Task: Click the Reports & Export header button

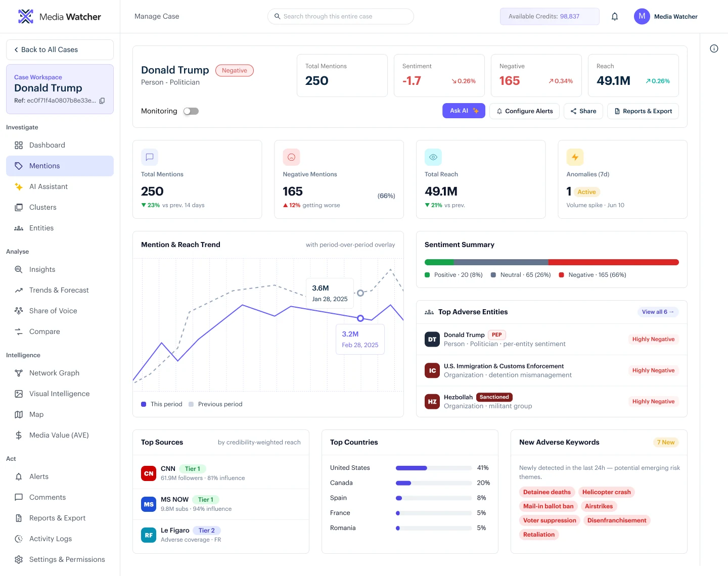Action: point(643,111)
